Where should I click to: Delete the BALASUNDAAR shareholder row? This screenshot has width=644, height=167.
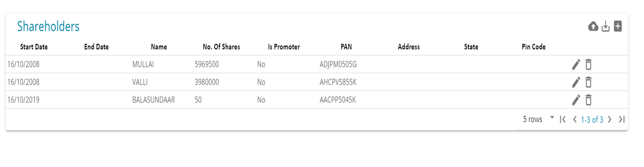pos(588,100)
